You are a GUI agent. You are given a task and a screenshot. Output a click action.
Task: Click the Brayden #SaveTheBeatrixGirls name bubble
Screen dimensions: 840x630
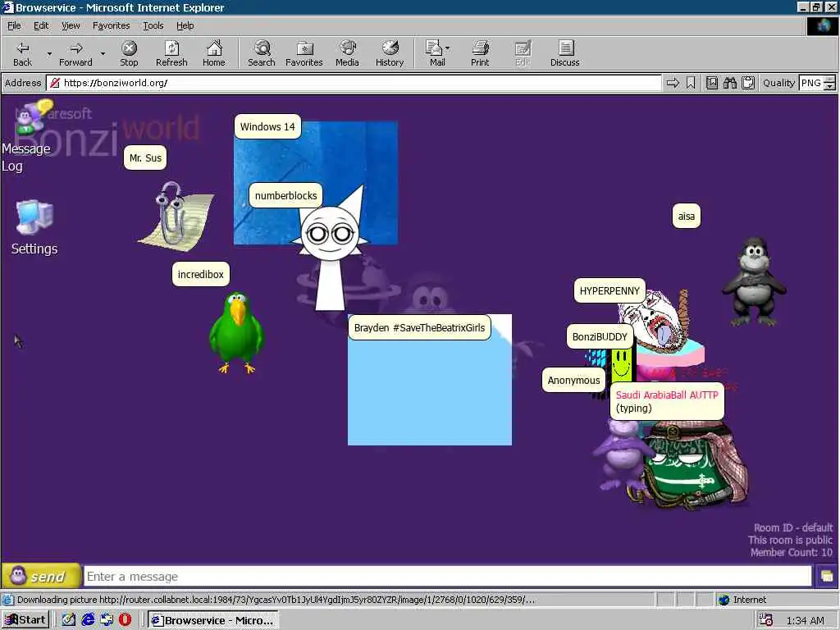tap(419, 328)
